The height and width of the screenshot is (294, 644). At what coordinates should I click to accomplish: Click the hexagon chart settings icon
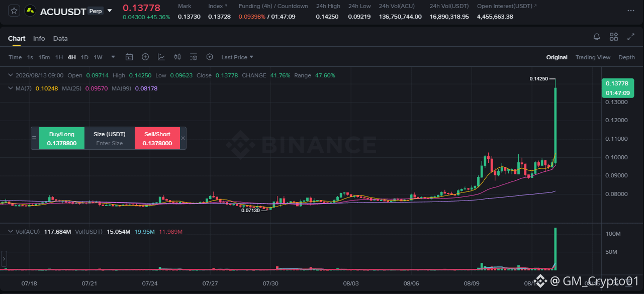pos(210,57)
